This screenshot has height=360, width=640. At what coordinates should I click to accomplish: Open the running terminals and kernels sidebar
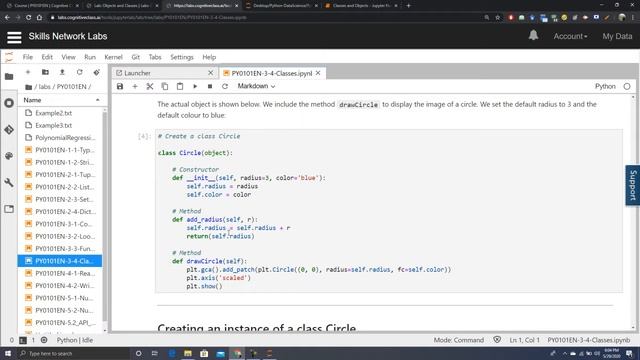(9, 103)
